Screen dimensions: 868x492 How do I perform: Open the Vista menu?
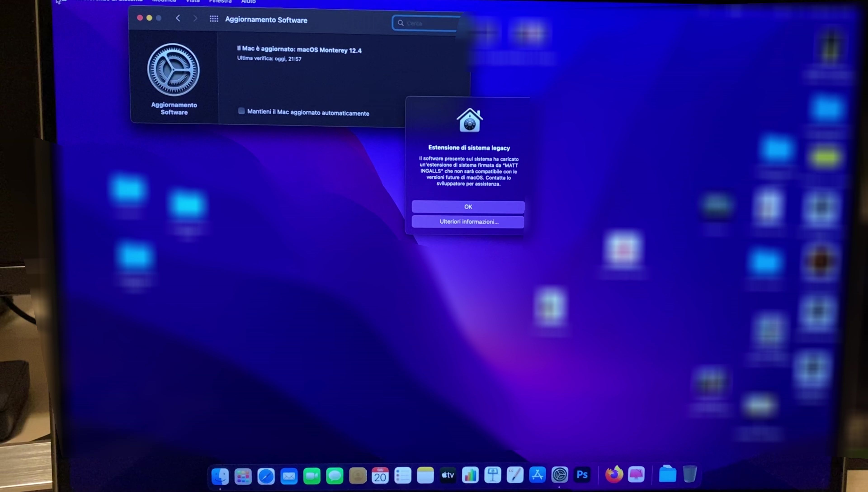(193, 1)
